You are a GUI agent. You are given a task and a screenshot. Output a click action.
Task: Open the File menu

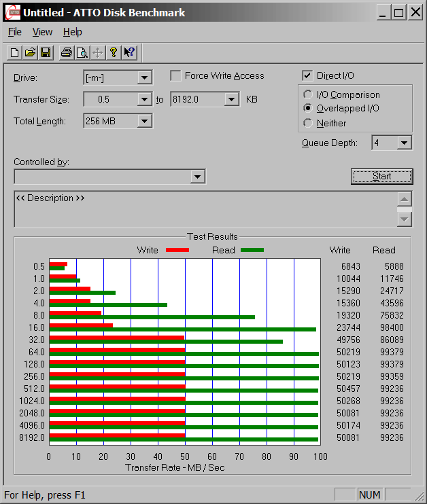pos(14,32)
